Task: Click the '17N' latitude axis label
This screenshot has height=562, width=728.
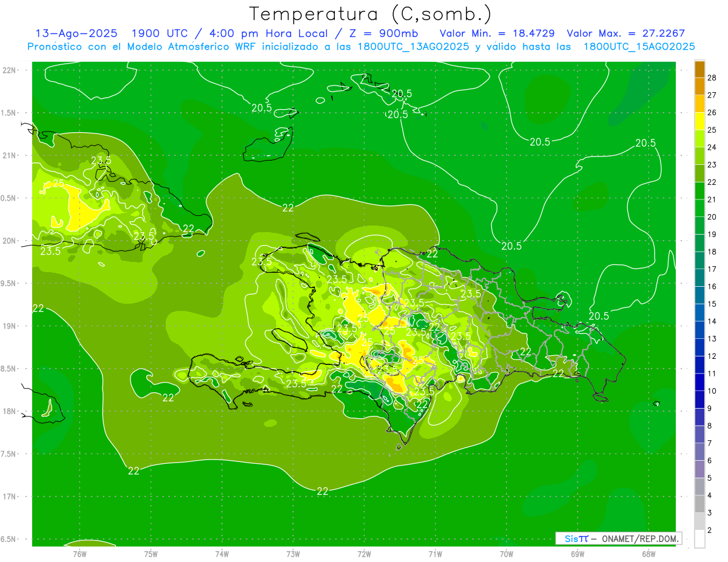Action: coord(9,497)
